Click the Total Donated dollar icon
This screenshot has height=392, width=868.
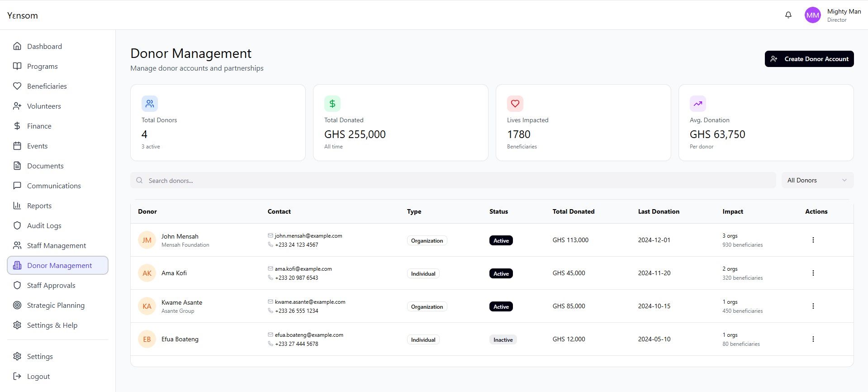click(x=332, y=104)
